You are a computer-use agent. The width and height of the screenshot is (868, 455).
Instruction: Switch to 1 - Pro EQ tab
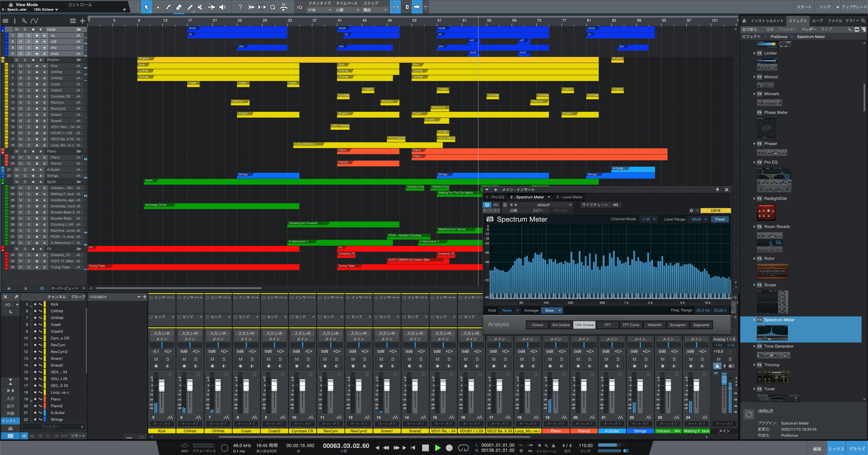point(495,197)
